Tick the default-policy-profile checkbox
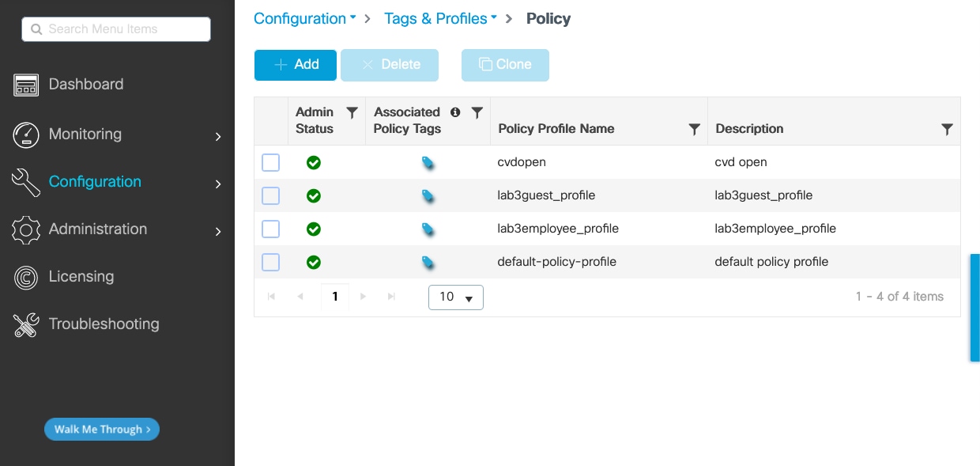980x466 pixels. [270, 262]
